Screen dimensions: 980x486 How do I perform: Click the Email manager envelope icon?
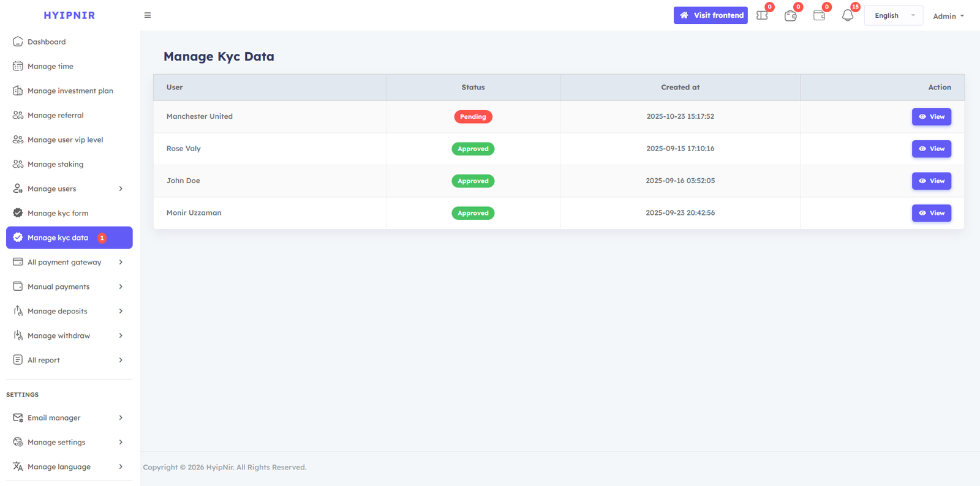point(18,417)
